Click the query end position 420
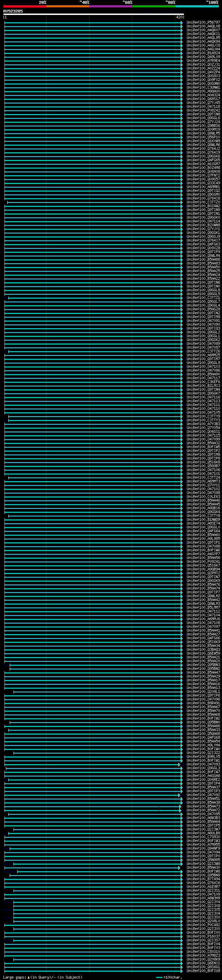Viewport: 222px width, 980px height. click(x=179, y=17)
